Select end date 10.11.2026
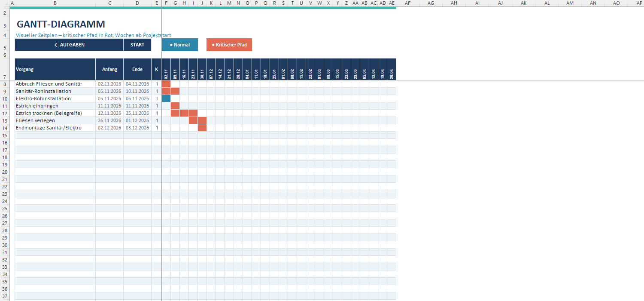644x301 pixels. 137,91
